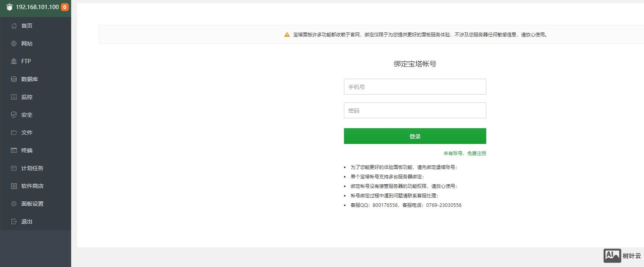This screenshot has height=267, width=644.
Task: Click the grid icon beside 软件商店
Action: pyautogui.click(x=14, y=186)
